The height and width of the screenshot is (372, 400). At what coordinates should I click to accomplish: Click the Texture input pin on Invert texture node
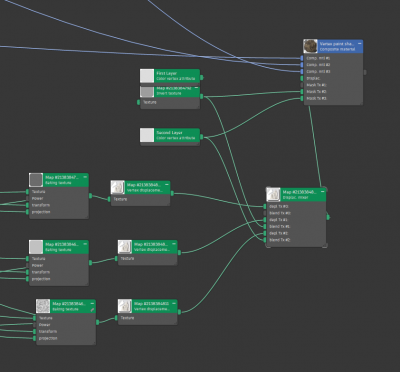coord(139,102)
